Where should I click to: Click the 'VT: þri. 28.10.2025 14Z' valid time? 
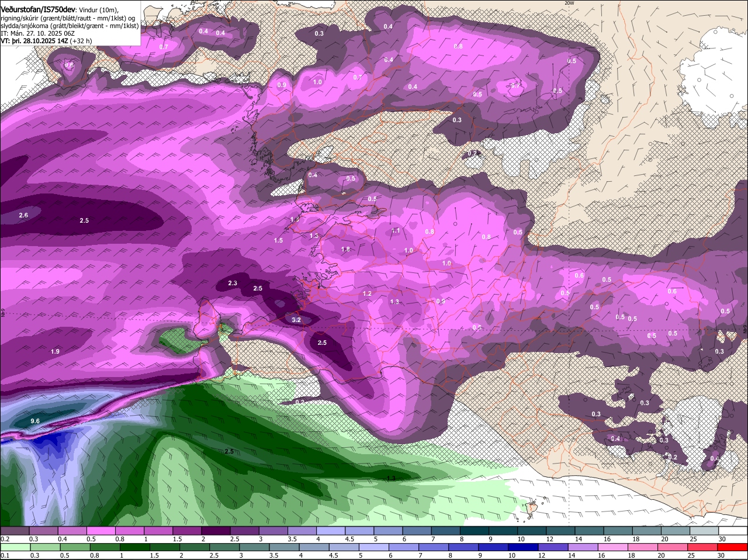pos(35,41)
